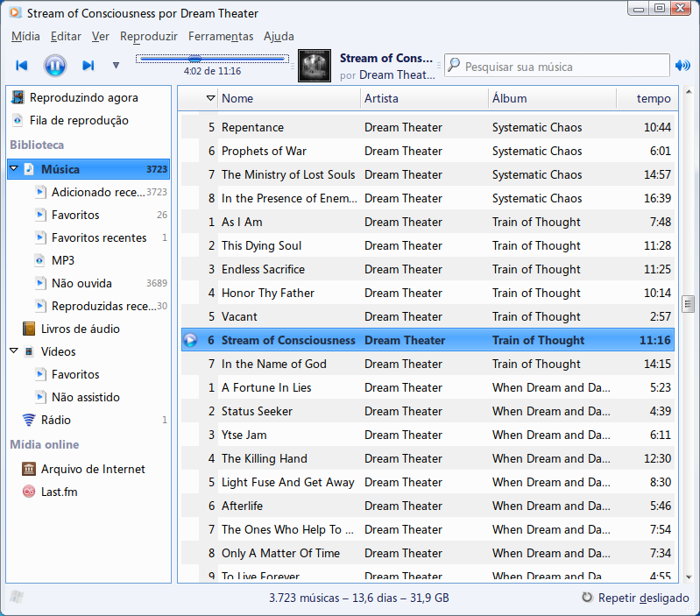The height and width of the screenshot is (616, 700).
Task: Select the song As I Am
Action: tap(428, 222)
